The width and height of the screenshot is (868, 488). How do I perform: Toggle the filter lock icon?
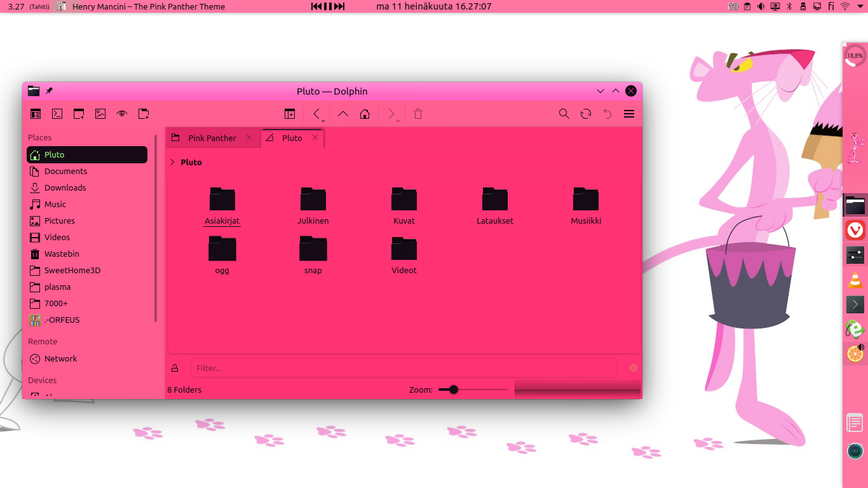point(175,368)
